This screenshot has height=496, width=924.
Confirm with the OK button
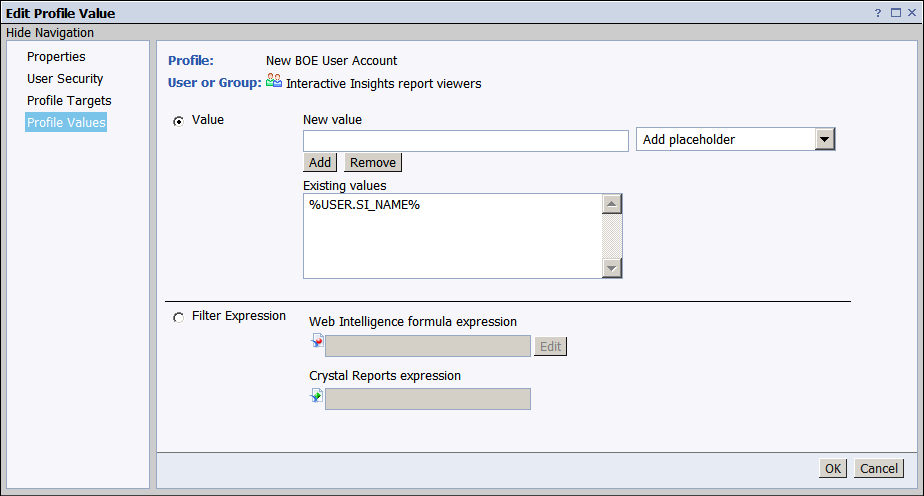832,469
